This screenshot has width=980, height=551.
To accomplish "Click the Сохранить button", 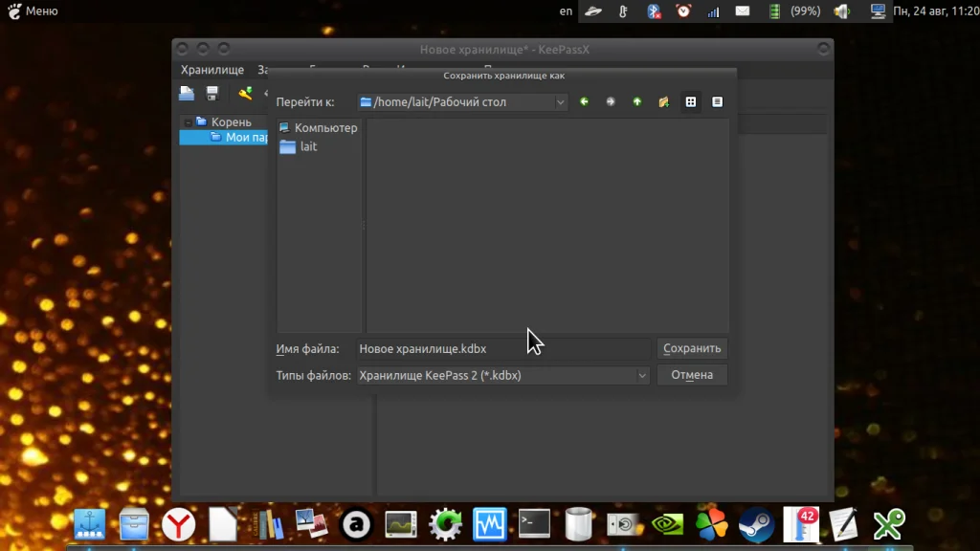I will pos(692,348).
